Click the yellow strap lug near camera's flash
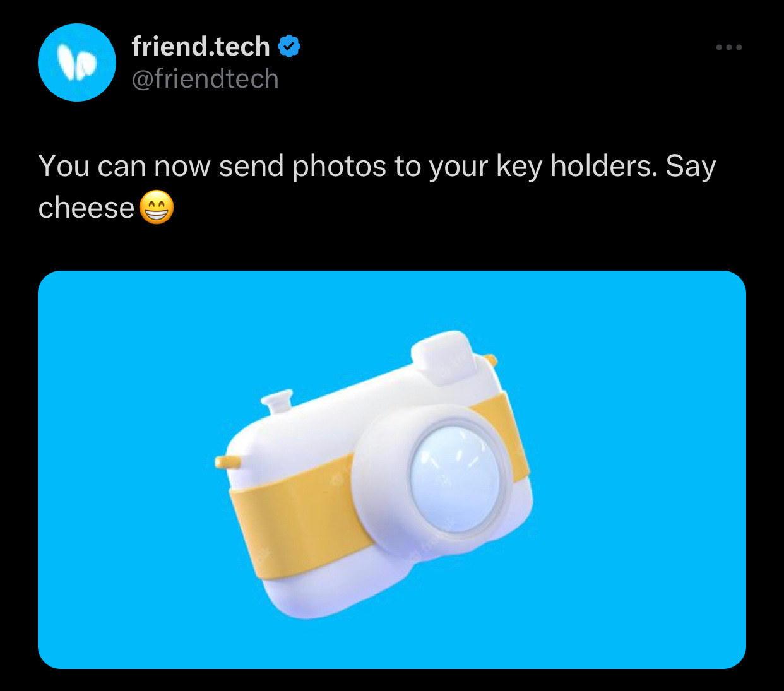784x691 pixels. 490,360
